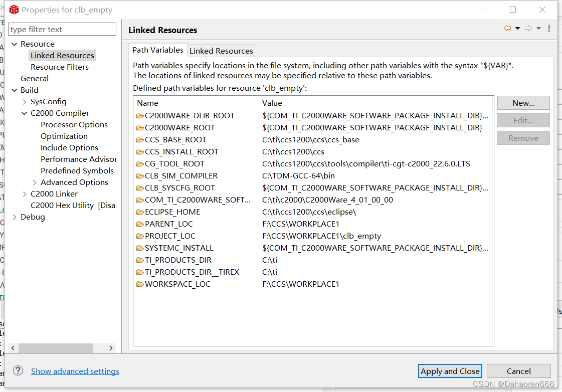The height and width of the screenshot is (392, 562).
Task: Click the back navigation arrow icon
Action: point(507,28)
